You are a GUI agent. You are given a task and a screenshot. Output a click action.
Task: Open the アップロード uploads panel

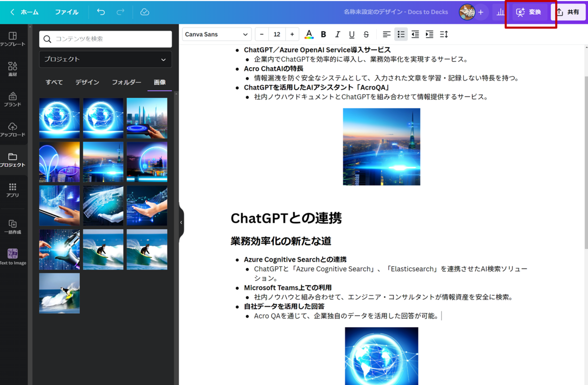(x=13, y=130)
